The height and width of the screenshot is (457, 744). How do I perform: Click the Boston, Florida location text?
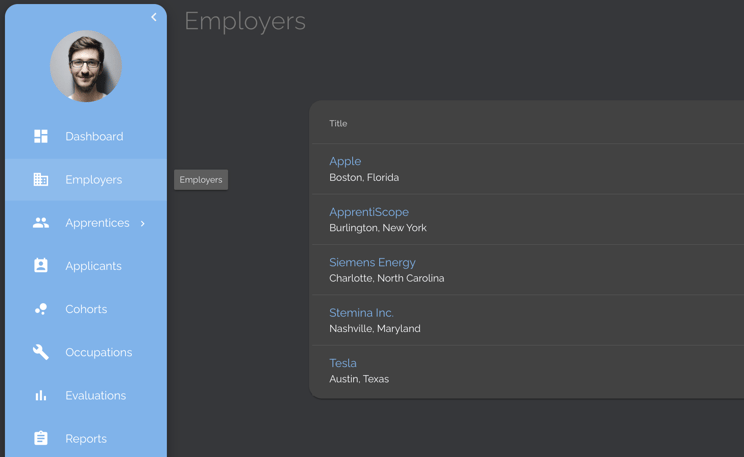pos(364,177)
